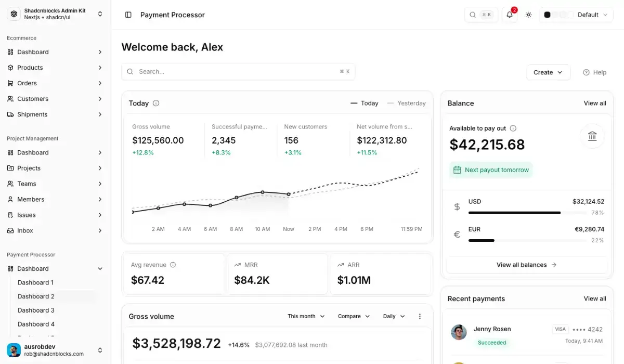Screen dimensions: 624x364
Task: Click the Teams group icon
Action: click(10, 184)
